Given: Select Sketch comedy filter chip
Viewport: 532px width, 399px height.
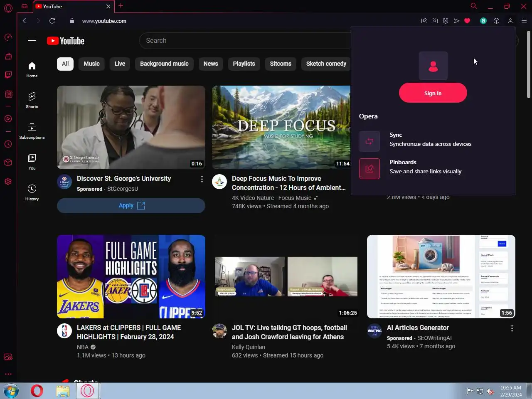Looking at the screenshot, I should 326,64.
